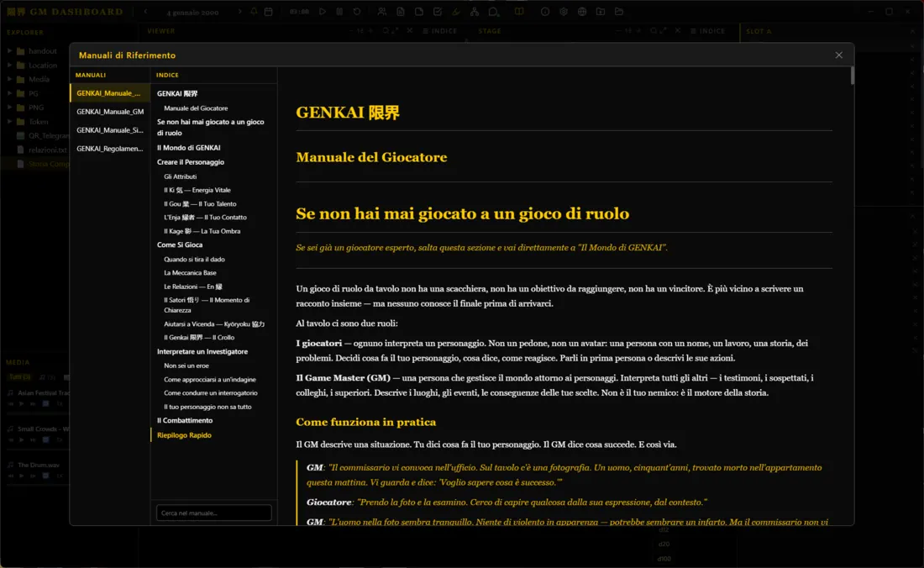Toggle the 'Tutti Off' media mute button
This screenshot has height=568, width=924.
(19, 376)
